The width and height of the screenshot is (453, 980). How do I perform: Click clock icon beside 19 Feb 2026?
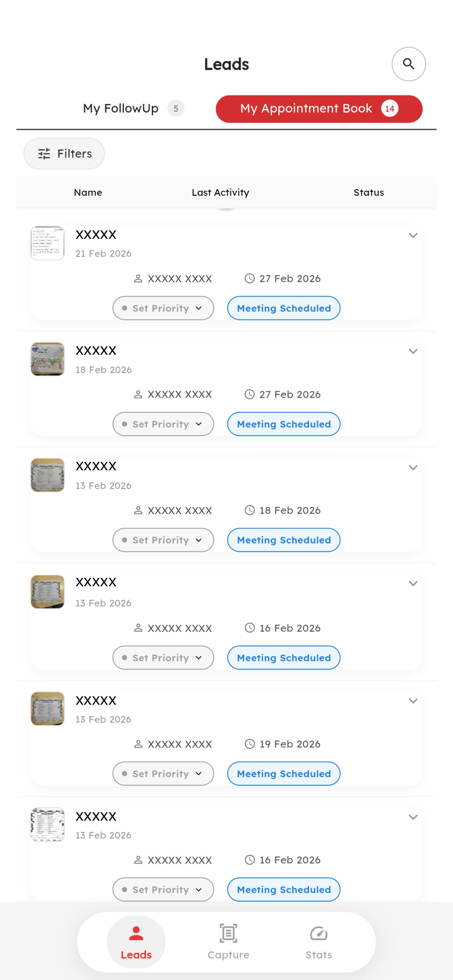249,744
